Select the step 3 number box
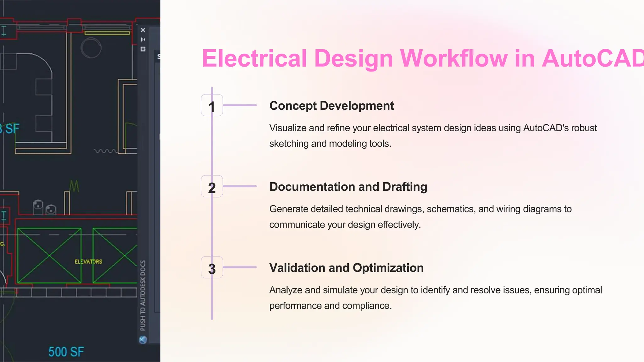 pyautogui.click(x=212, y=267)
